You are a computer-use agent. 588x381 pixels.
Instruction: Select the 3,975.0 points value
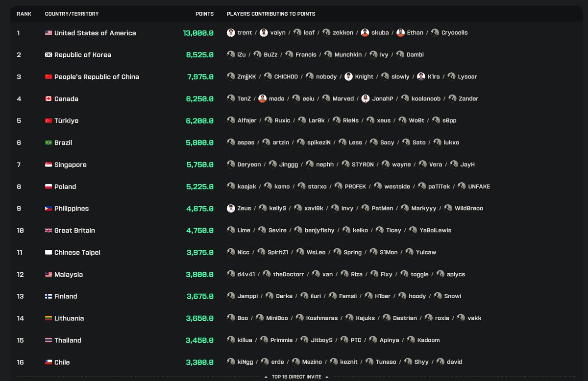point(200,252)
